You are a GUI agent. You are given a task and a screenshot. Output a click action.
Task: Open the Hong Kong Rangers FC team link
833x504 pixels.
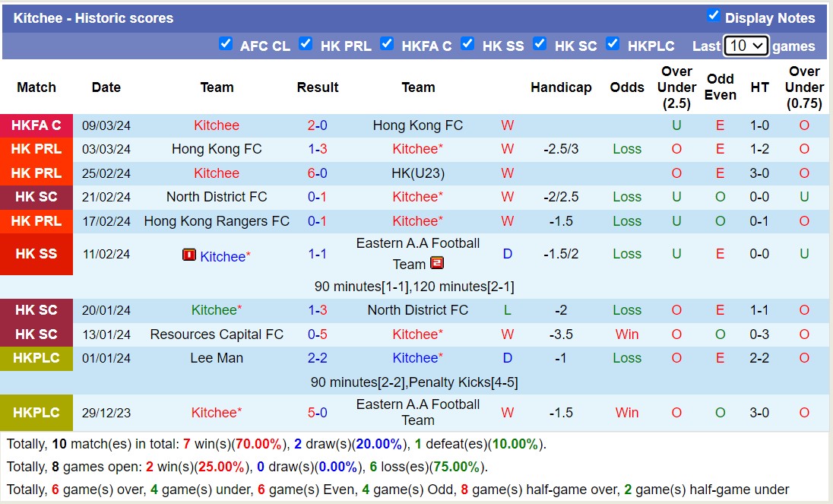click(x=217, y=221)
